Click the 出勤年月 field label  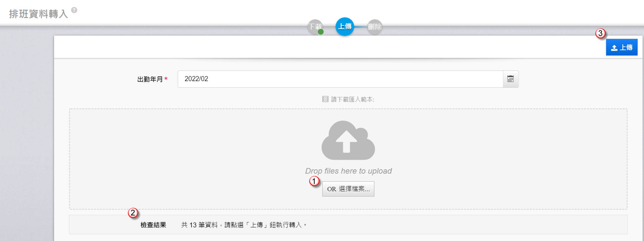click(x=150, y=79)
